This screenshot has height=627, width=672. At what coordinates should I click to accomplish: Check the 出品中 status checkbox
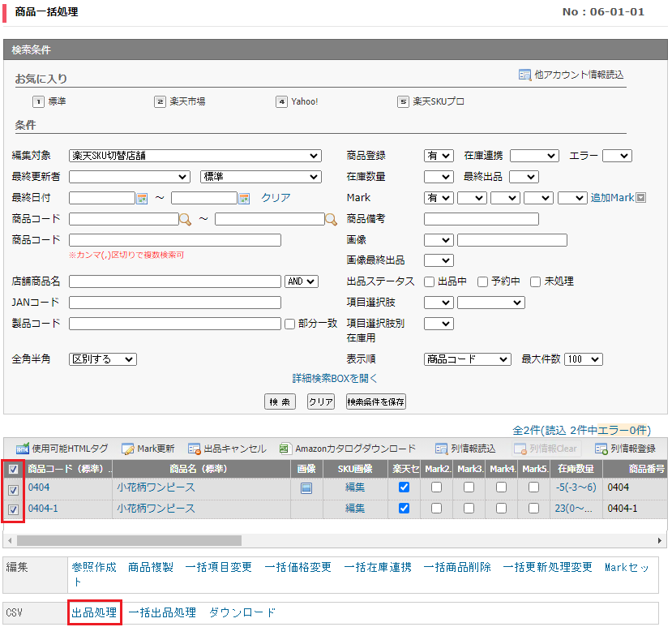(429, 281)
